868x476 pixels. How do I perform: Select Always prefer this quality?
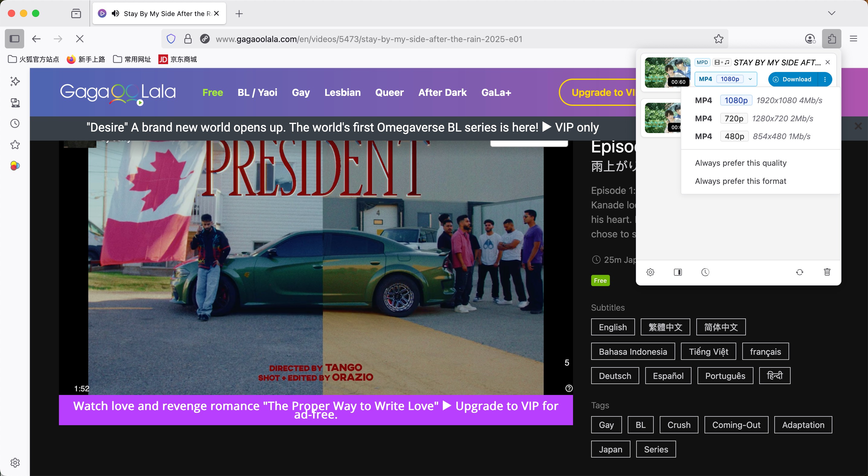pos(741,163)
